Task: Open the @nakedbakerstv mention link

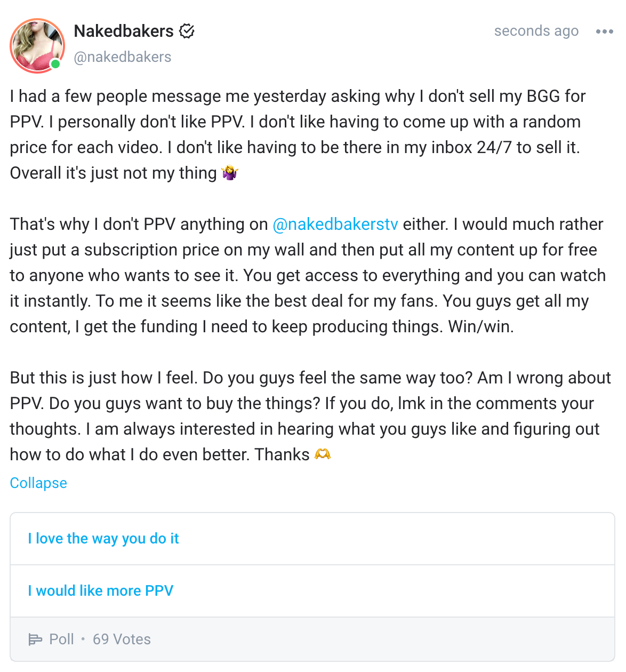Action: pos(335,224)
